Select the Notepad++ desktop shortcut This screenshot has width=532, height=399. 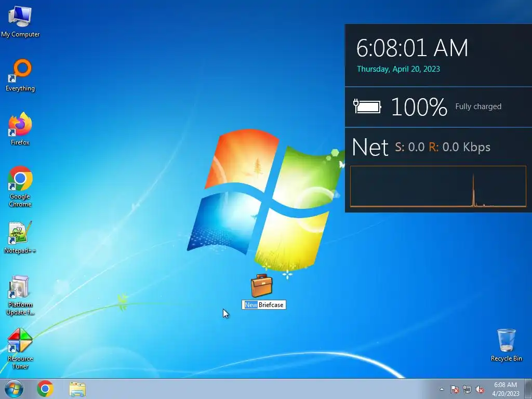[x=20, y=237]
